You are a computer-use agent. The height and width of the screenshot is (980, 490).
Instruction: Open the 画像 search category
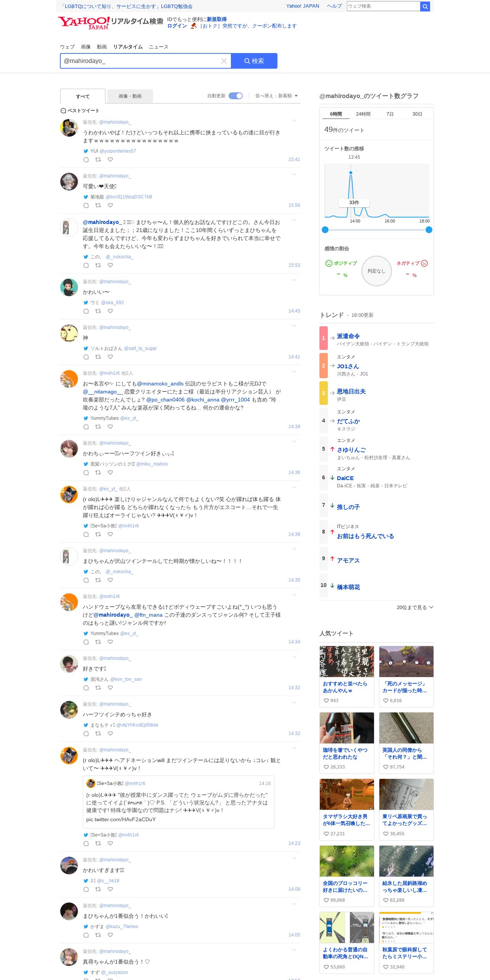coord(86,47)
